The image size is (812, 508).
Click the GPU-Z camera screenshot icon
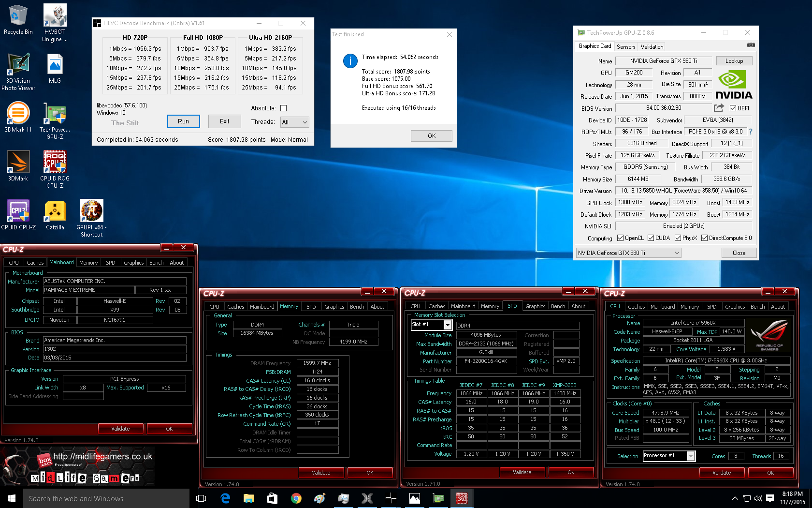coord(751,45)
